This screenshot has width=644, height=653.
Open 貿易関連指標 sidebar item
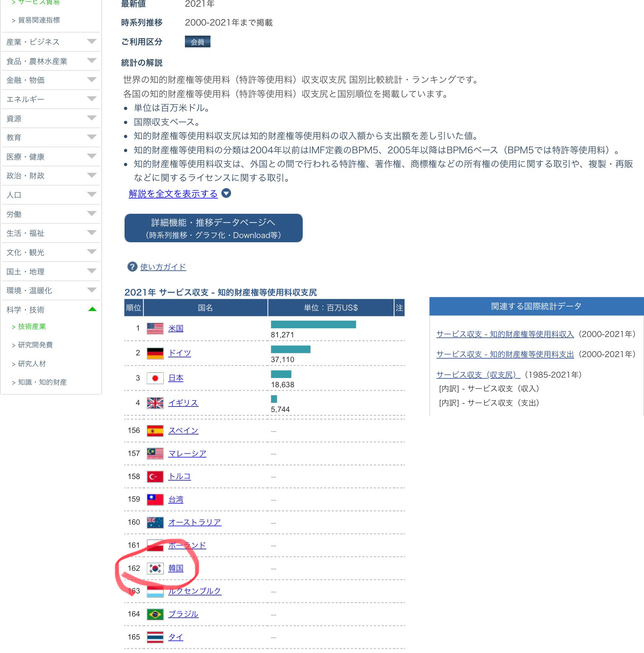[x=39, y=20]
